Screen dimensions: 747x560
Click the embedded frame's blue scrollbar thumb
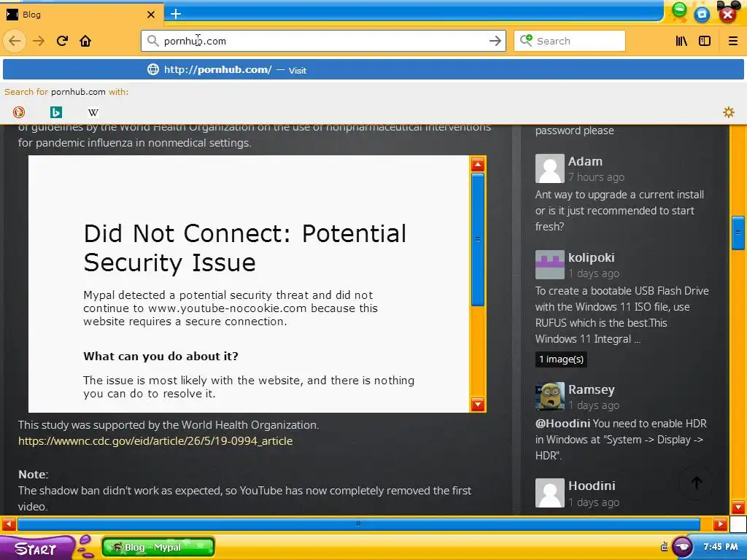coord(478,239)
